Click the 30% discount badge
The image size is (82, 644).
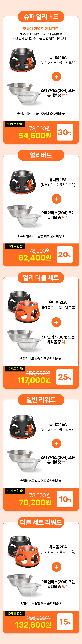click(x=65, y=132)
